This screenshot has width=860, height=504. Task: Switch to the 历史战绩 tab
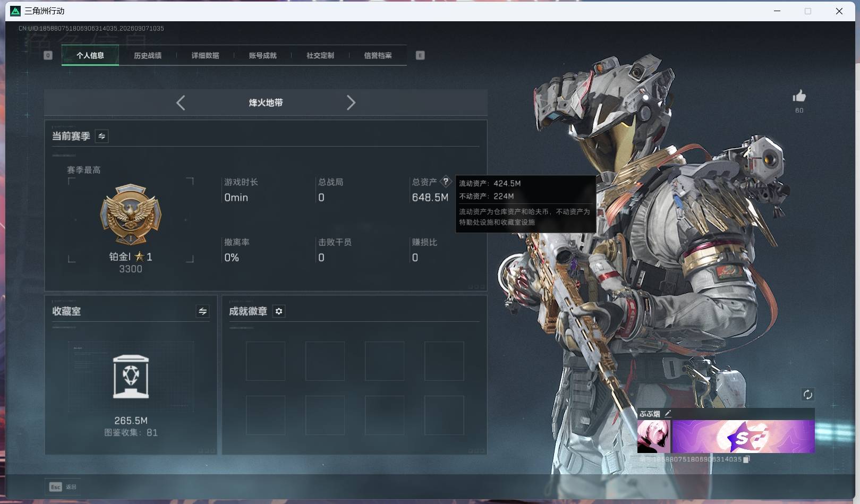point(148,55)
